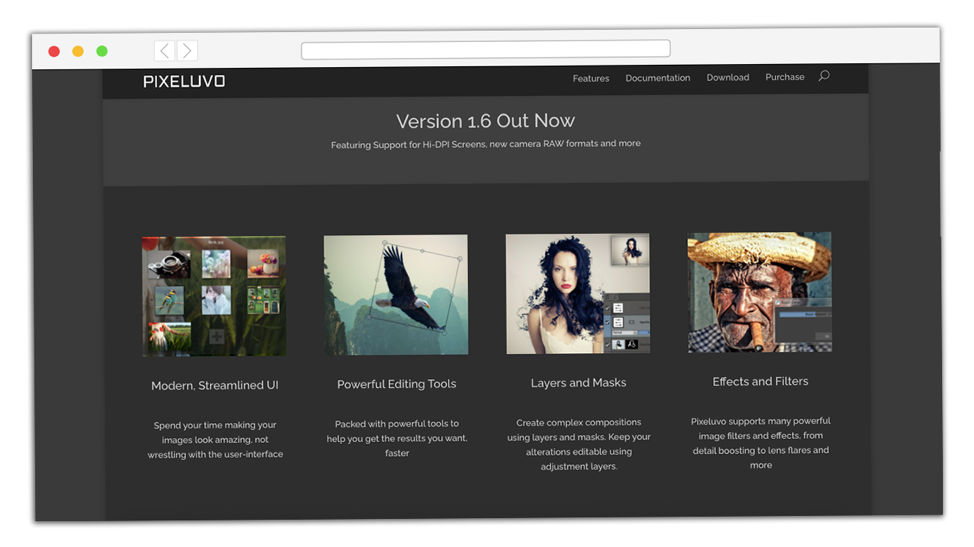Click the 'Pixeluvo supports many powerful' description

click(x=760, y=443)
